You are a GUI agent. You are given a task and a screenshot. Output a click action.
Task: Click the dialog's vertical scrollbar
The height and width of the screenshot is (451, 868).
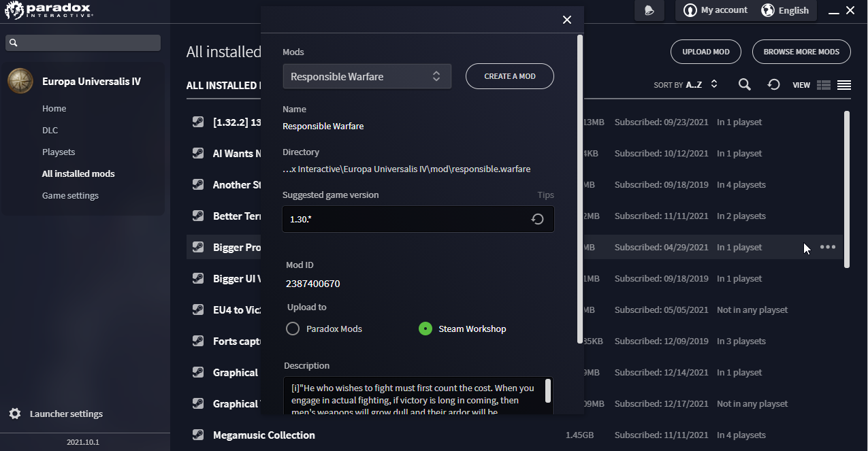580,189
